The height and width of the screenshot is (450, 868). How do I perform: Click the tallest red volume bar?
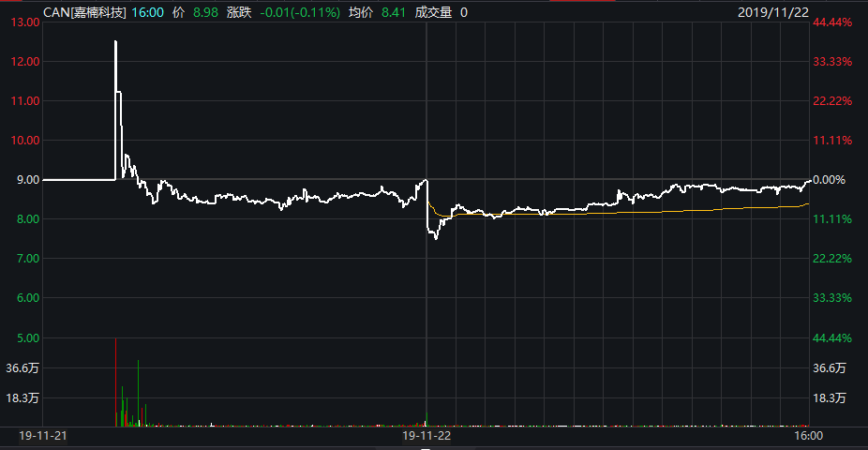(115, 382)
